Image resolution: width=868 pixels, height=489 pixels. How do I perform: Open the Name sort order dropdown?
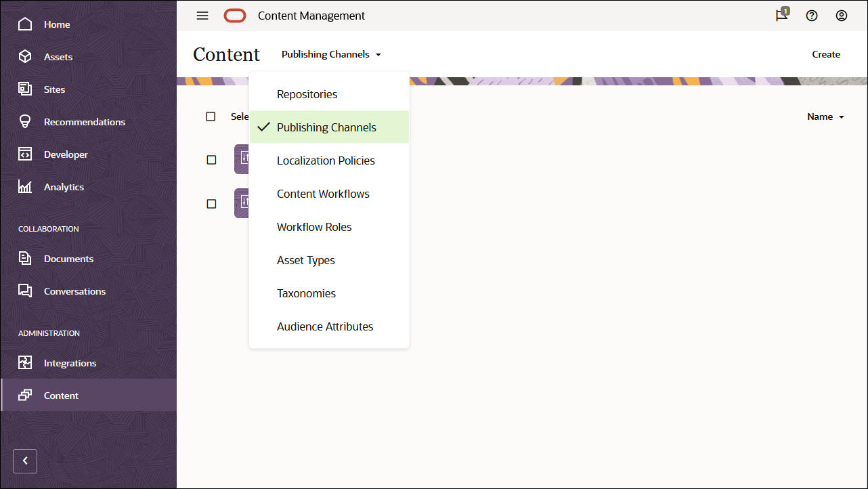coord(825,116)
